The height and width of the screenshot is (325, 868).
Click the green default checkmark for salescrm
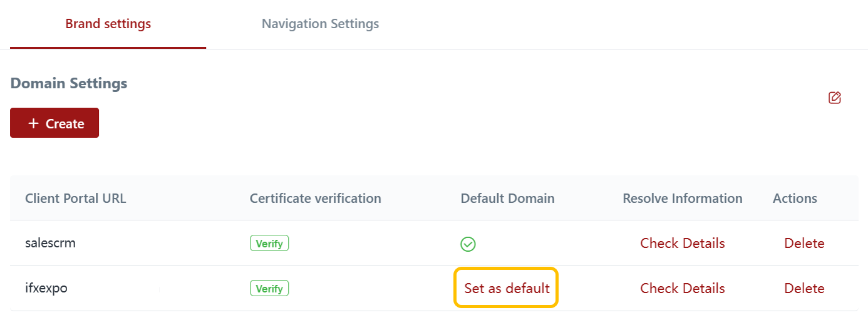[468, 244]
